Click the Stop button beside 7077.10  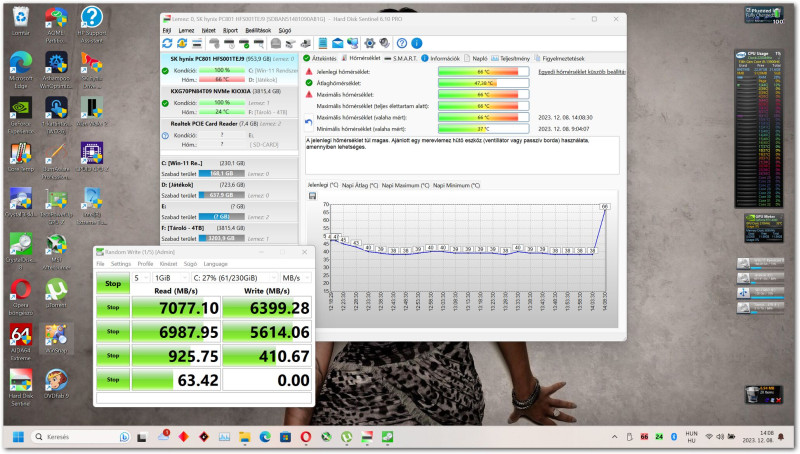(113, 308)
